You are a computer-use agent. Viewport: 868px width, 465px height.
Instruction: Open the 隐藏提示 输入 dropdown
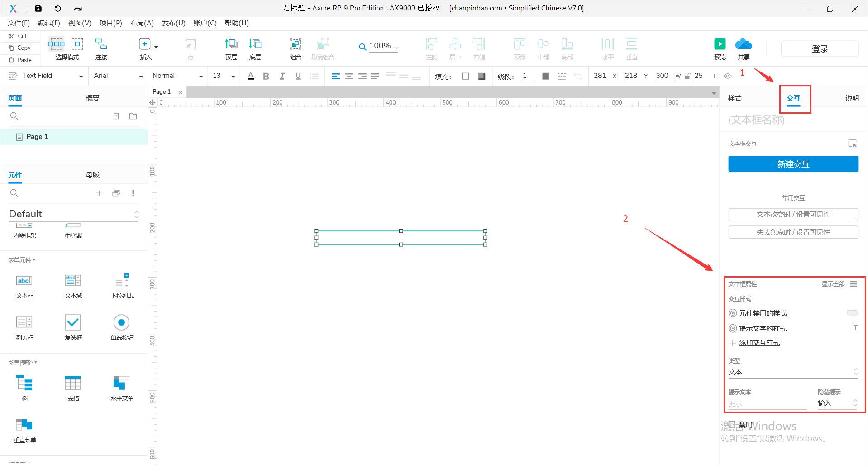pyautogui.click(x=837, y=403)
